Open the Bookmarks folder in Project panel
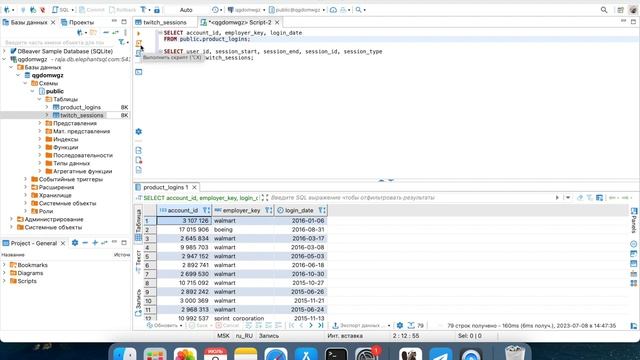Viewport: 640px width, 360px height. coord(32,265)
